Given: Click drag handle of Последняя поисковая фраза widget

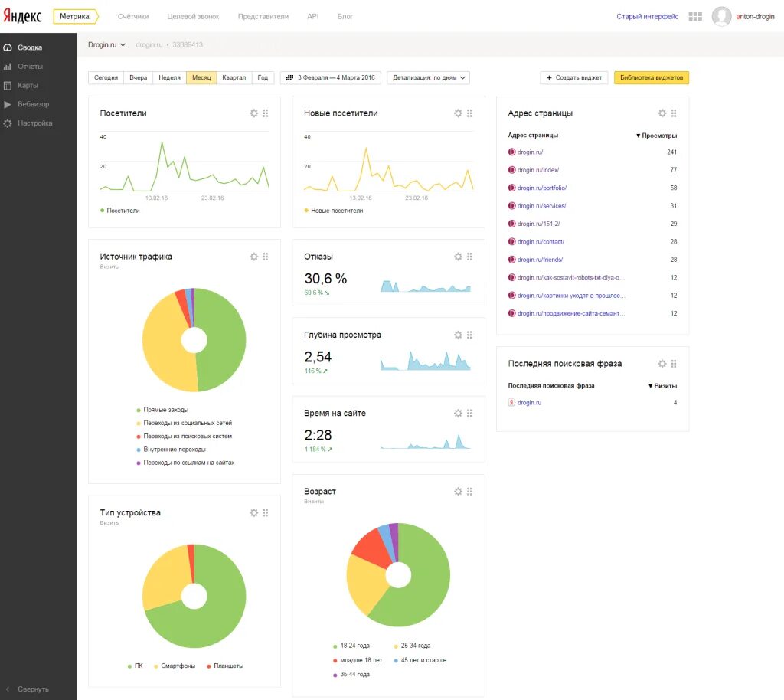Looking at the screenshot, I should [674, 364].
